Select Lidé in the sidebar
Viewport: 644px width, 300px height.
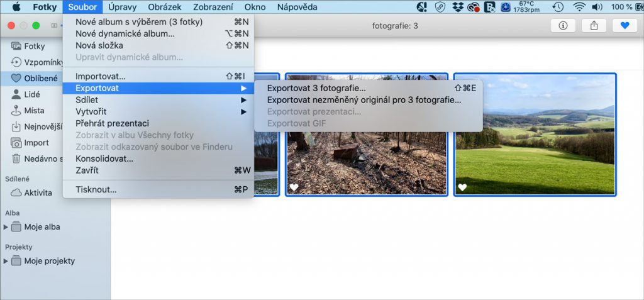click(31, 94)
